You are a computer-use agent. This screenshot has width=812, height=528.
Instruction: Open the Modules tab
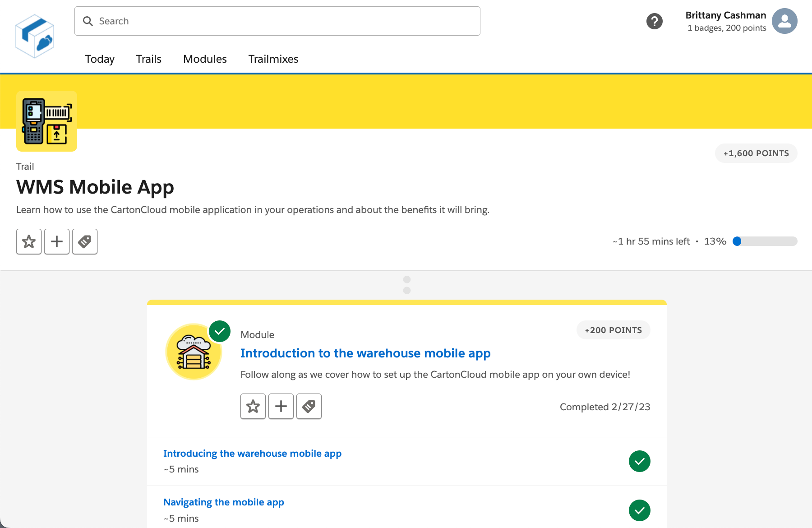click(x=205, y=59)
